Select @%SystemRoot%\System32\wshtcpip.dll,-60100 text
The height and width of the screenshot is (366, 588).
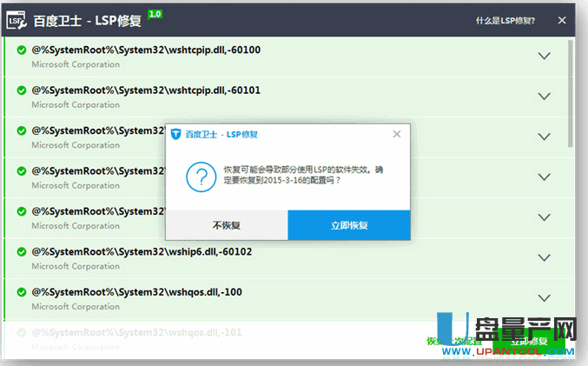pos(146,50)
